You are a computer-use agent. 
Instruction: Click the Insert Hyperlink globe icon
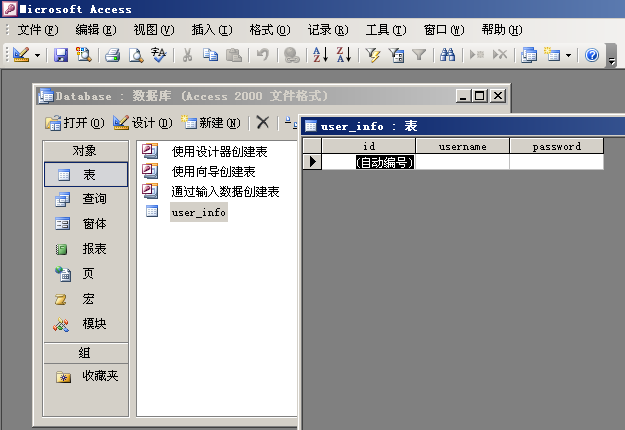coord(291,55)
